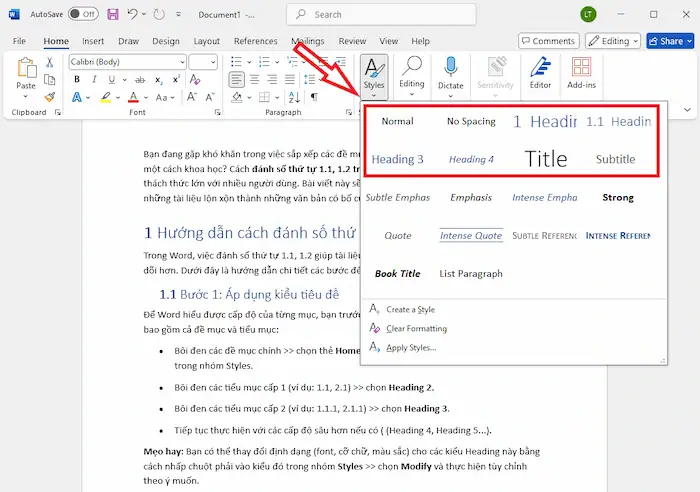Open the Calibri (Body) font dropdown

coord(127,62)
